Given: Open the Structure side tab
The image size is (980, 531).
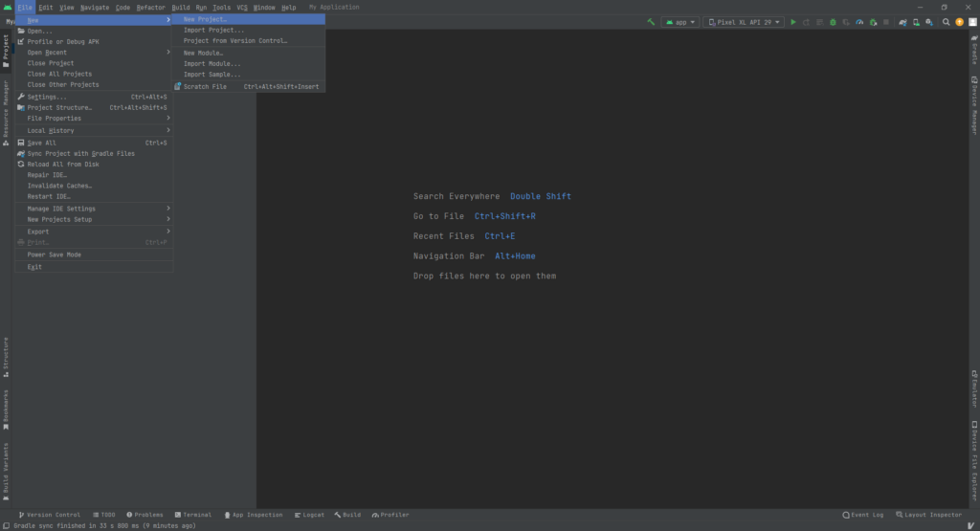Looking at the screenshot, I should (x=6, y=357).
